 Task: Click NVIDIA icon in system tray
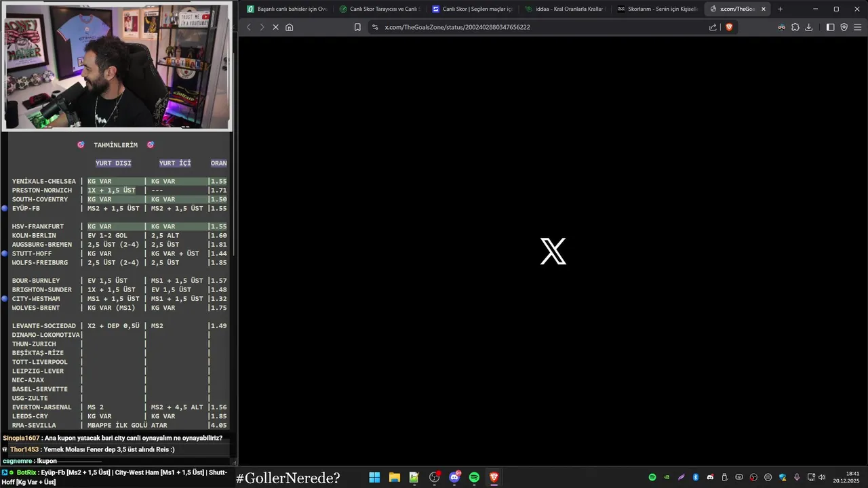point(667,477)
